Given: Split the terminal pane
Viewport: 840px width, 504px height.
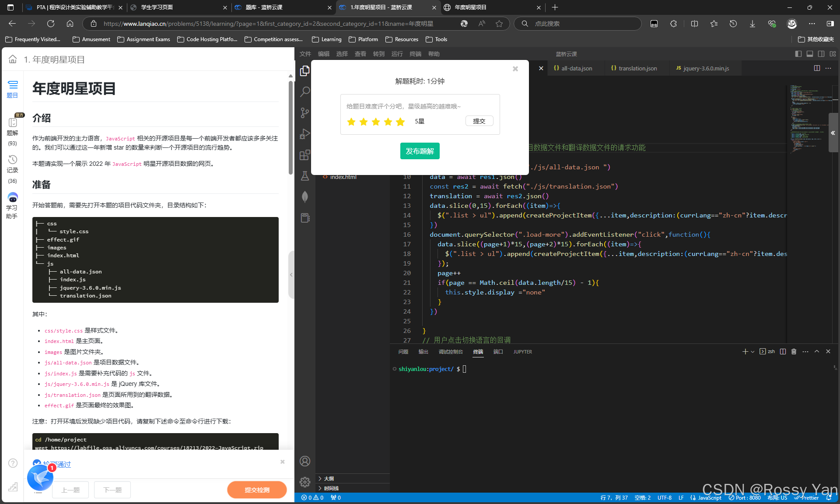Looking at the screenshot, I should click(x=783, y=351).
